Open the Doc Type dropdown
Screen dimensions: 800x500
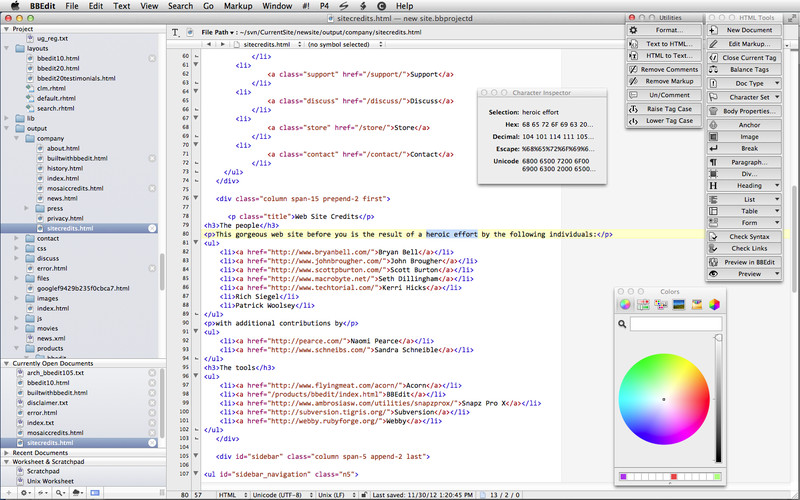pyautogui.click(x=749, y=83)
